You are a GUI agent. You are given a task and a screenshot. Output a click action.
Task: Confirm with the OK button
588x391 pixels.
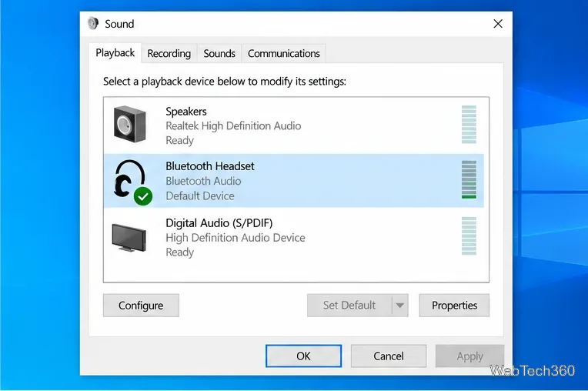(x=303, y=356)
